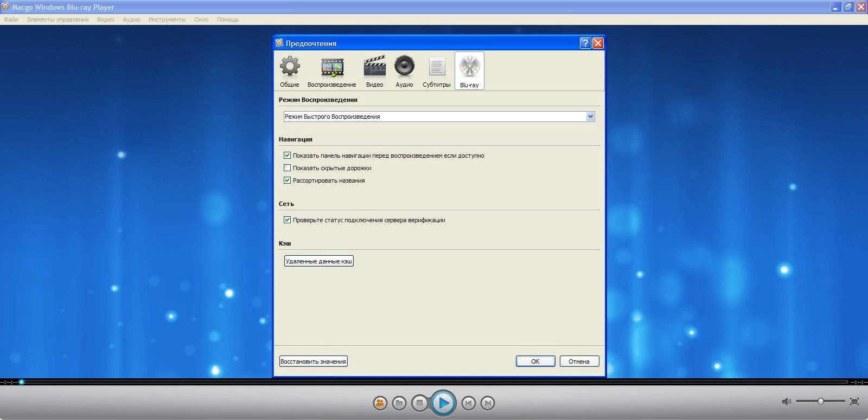
Task: Click Режим Быстрого Воспроизведения combo field
Action: click(x=439, y=117)
